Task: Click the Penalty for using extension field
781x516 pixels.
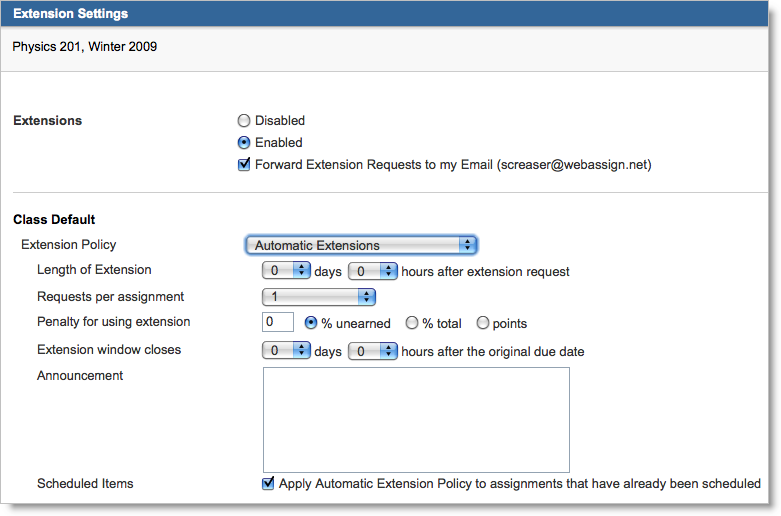Action: (277, 323)
